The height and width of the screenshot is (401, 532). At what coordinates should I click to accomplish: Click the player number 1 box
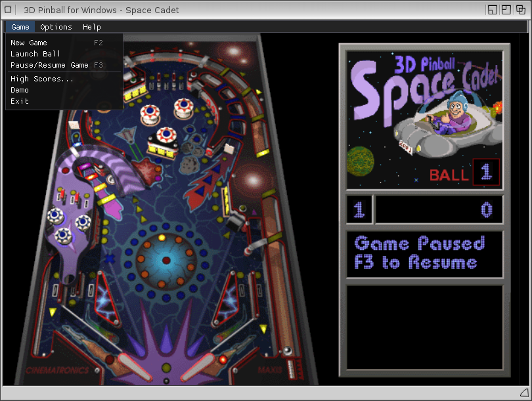tap(359, 210)
